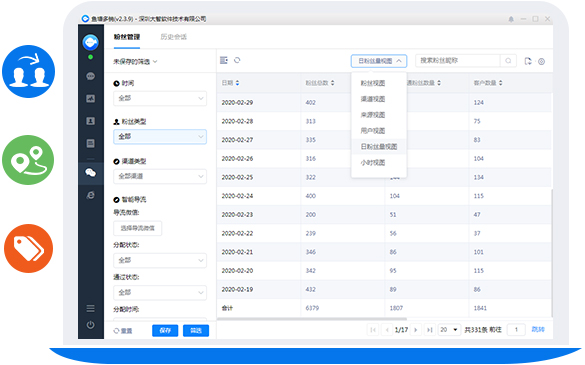The image size is (585, 365).
Task: Sort by 日期 column arrows
Action: (237, 83)
